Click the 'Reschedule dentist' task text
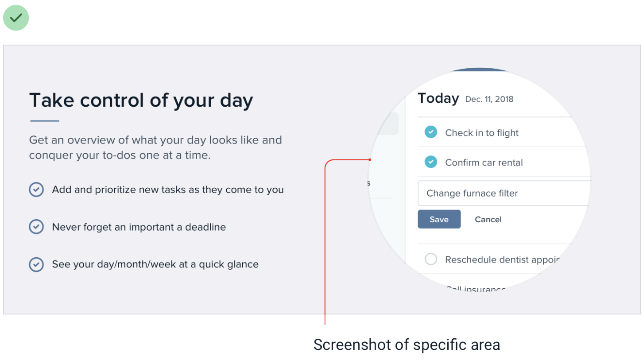Image resolution: width=643 pixels, height=364 pixels. (x=502, y=259)
